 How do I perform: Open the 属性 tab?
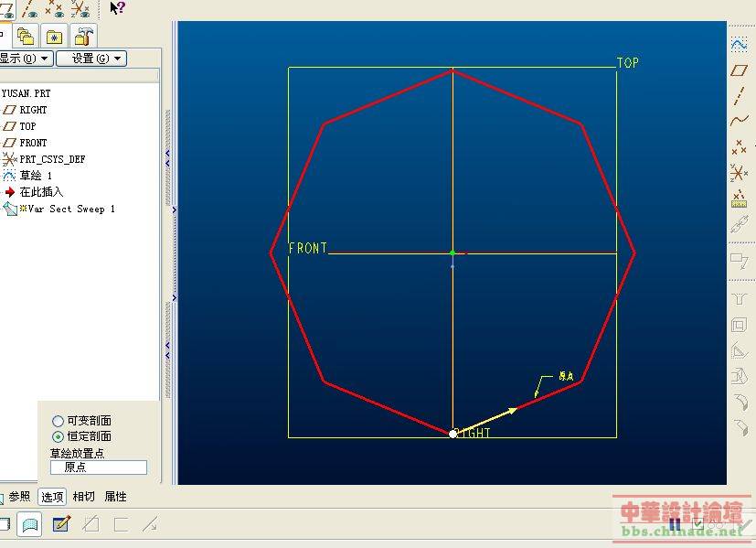115,497
